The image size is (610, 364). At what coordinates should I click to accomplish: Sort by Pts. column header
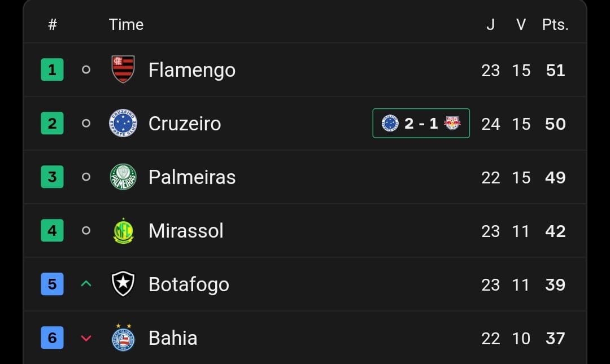click(x=555, y=24)
